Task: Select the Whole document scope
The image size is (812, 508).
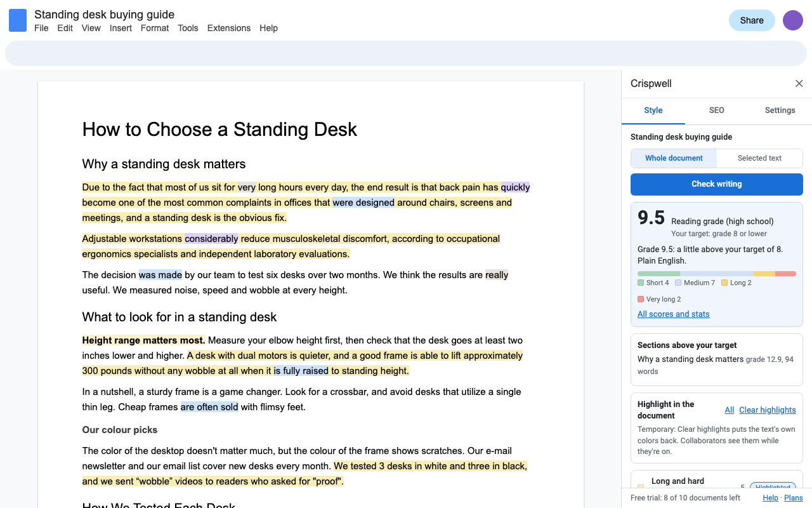Action: pos(674,158)
